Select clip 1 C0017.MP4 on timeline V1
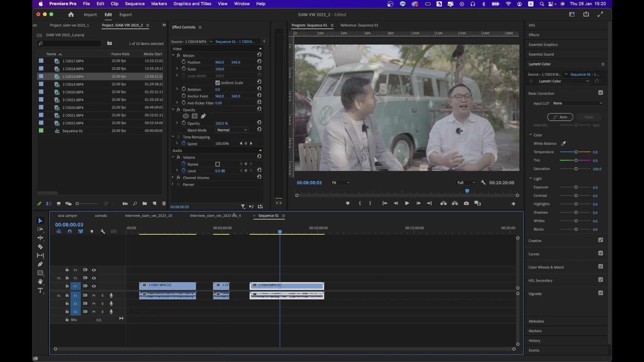This screenshot has width=644, height=362. 168,286
